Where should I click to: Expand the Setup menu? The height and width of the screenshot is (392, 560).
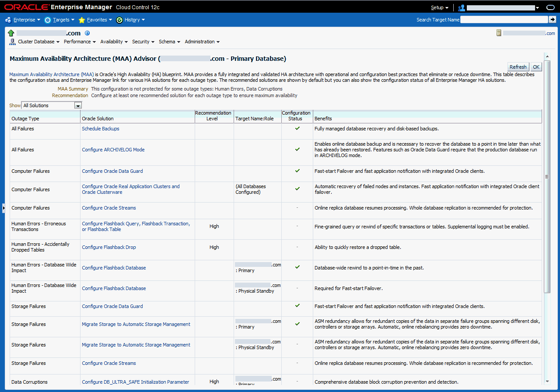coord(439,7)
